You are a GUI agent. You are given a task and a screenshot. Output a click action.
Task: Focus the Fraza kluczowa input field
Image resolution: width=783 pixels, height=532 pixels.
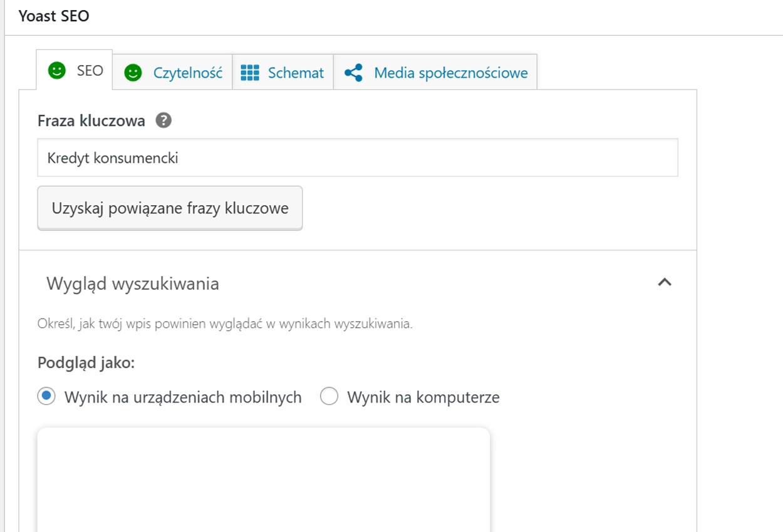click(357, 157)
